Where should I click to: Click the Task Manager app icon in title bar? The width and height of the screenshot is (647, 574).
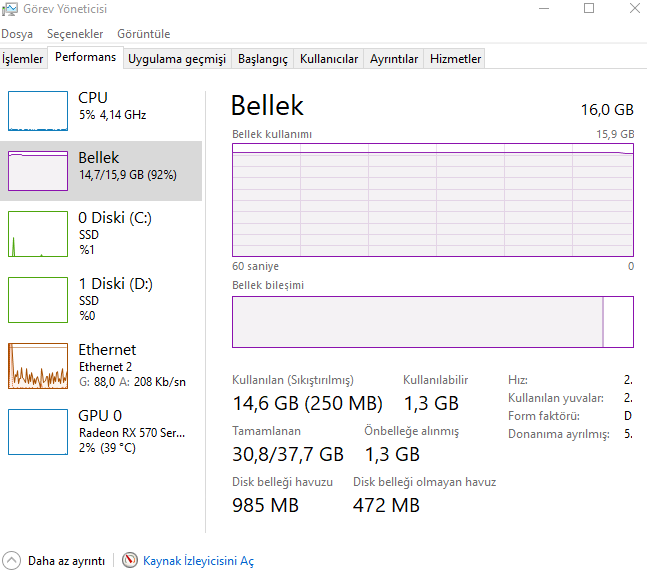[9, 9]
